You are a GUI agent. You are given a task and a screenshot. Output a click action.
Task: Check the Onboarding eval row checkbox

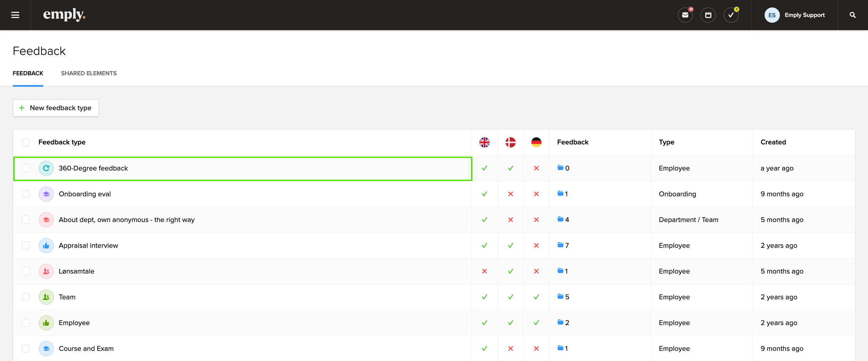point(26,194)
